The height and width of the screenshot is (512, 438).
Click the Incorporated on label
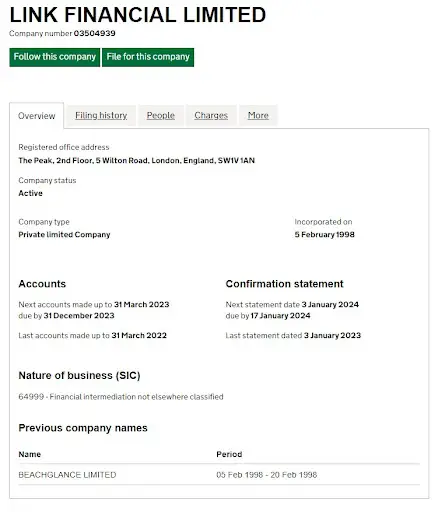pos(323,222)
